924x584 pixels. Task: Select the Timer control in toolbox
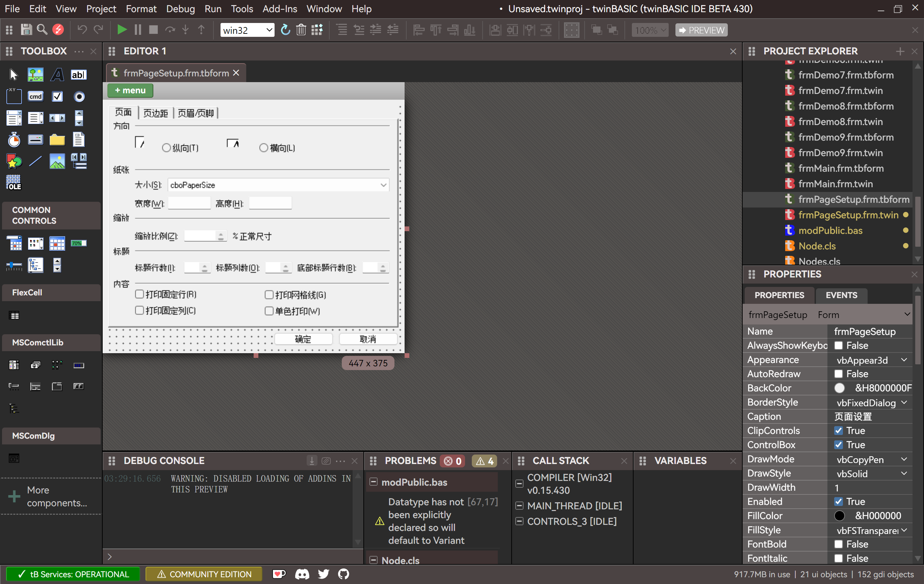(14, 140)
